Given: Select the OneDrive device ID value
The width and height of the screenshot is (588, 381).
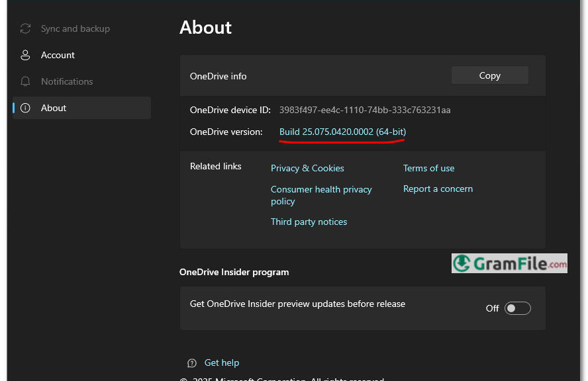Looking at the screenshot, I should (x=365, y=110).
